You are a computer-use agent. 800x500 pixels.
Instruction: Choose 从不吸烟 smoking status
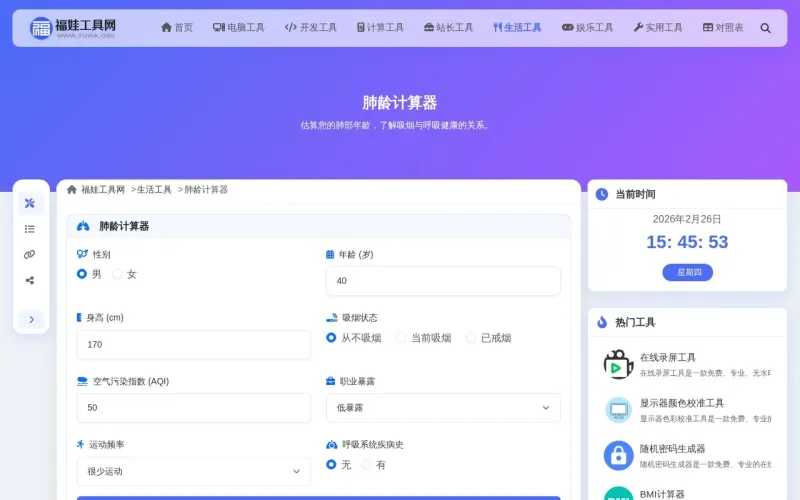pyautogui.click(x=331, y=338)
